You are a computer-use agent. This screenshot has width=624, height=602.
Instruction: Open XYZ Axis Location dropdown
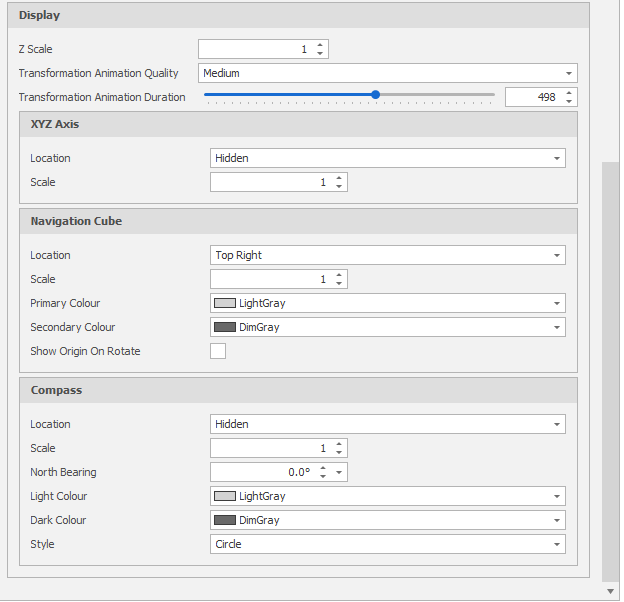[555, 158]
